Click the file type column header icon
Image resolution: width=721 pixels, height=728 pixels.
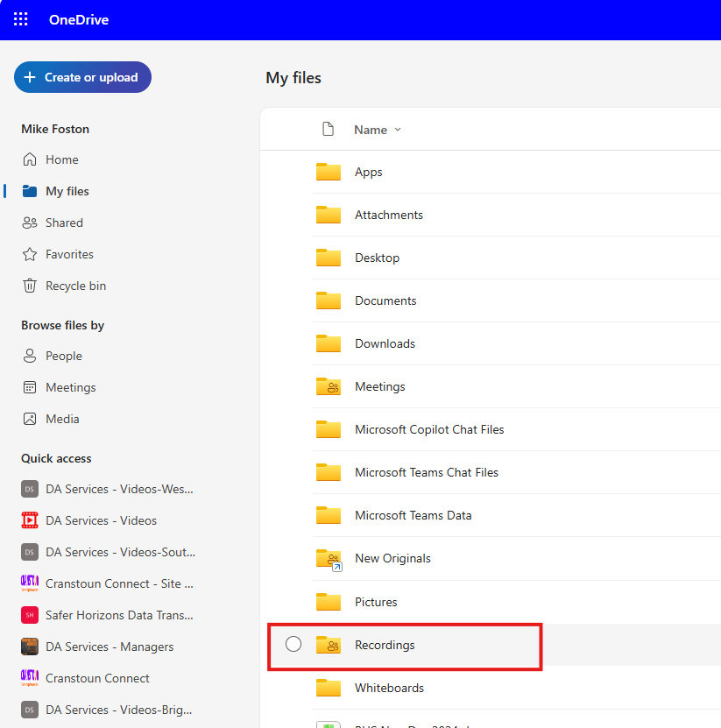click(x=328, y=130)
